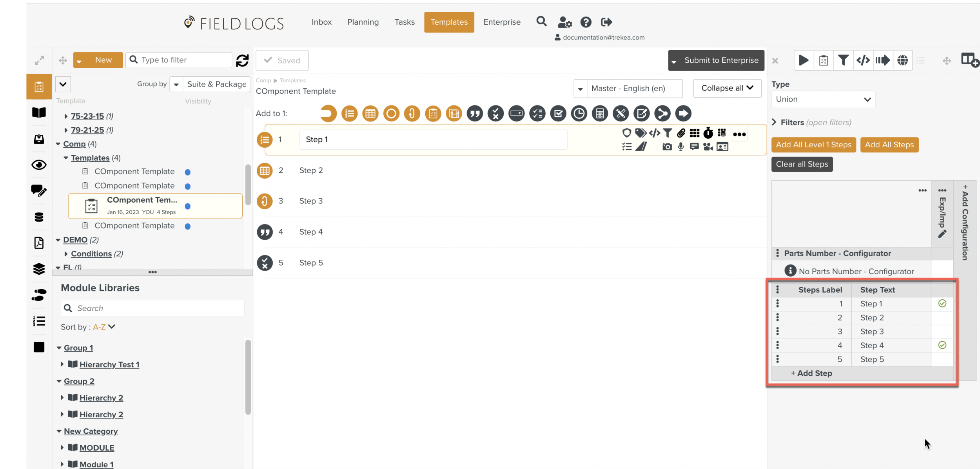Click the Module Libraries Search field
980x469 pixels.
[x=152, y=308]
